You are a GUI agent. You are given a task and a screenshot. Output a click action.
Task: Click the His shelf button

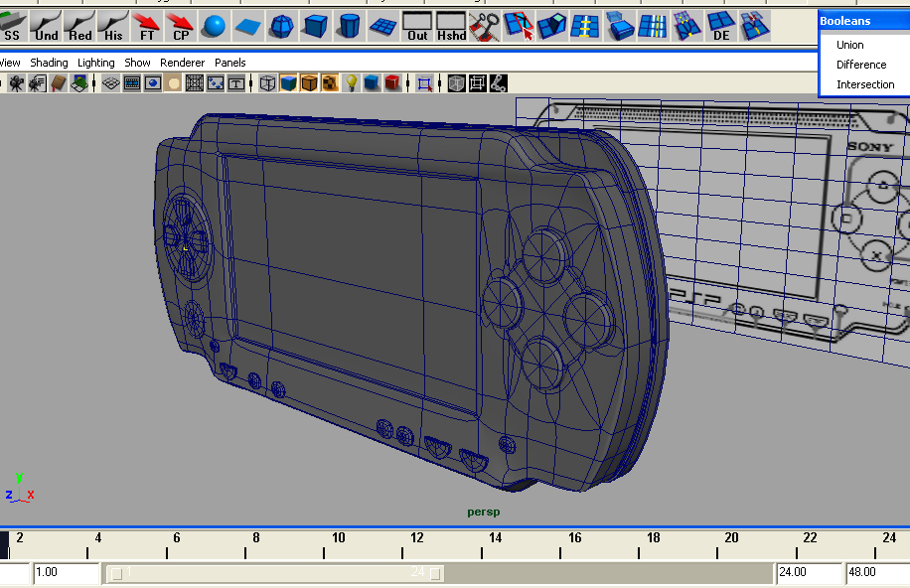tap(113, 26)
